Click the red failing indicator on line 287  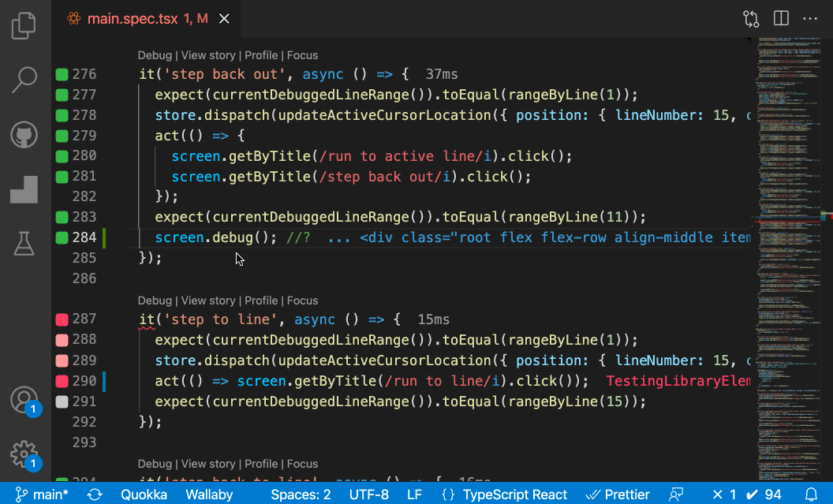click(62, 319)
